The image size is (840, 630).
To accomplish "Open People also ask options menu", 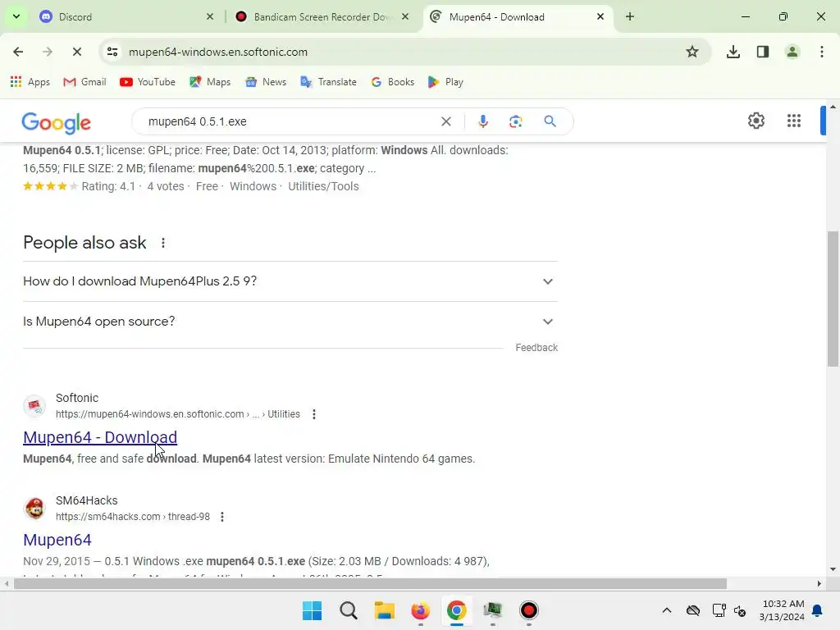I will pyautogui.click(x=163, y=243).
